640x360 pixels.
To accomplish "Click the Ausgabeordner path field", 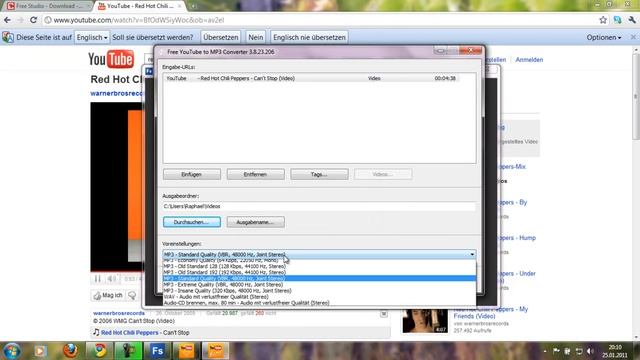I will click(319, 206).
